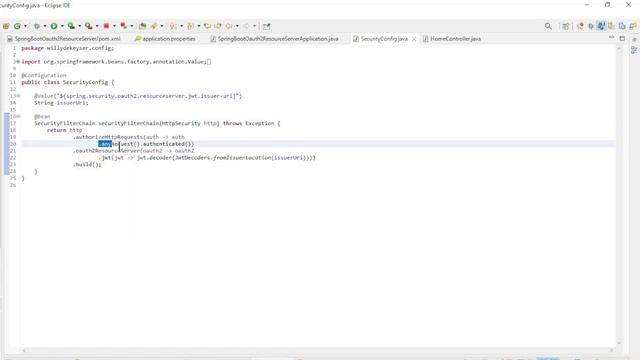Click the '.authorizeHttpRequests' code line

(129, 137)
